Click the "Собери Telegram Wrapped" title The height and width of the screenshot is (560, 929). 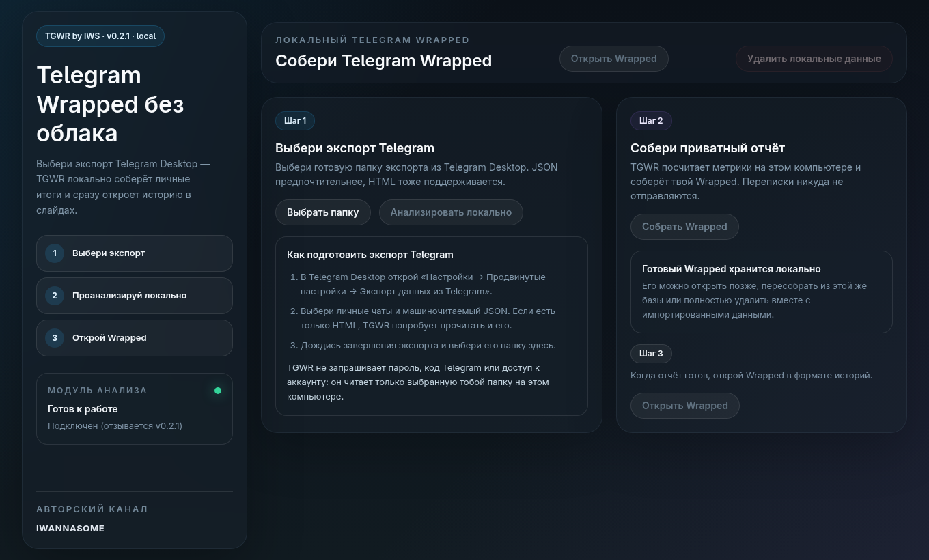point(383,61)
